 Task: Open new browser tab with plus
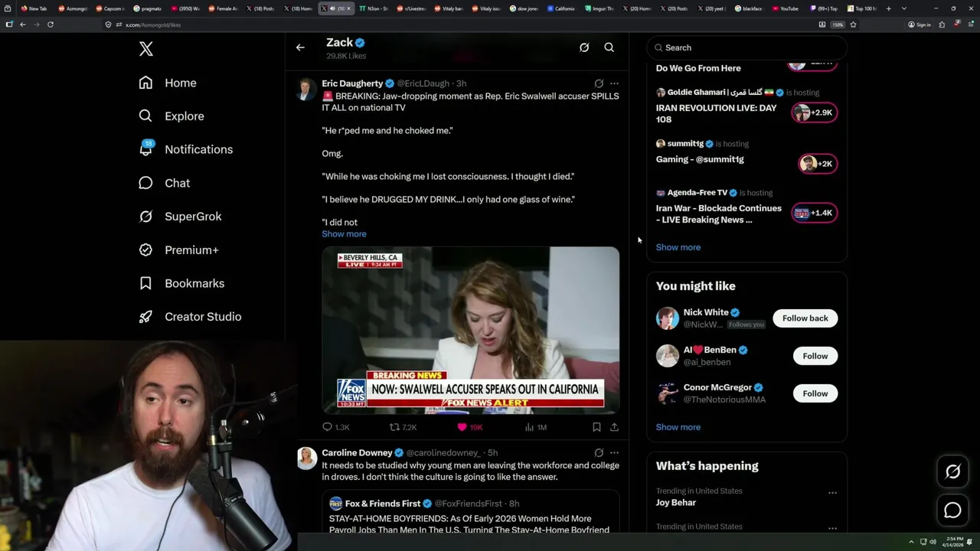pyautogui.click(x=888, y=8)
